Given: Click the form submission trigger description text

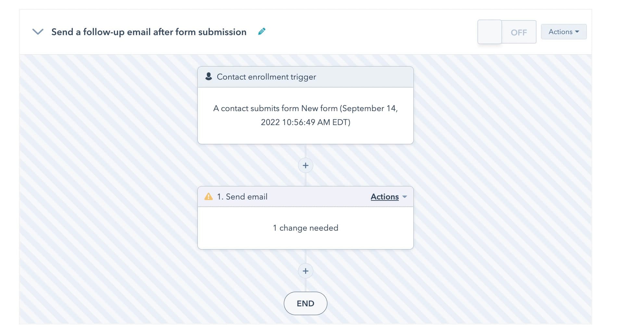Looking at the screenshot, I should tap(306, 115).
